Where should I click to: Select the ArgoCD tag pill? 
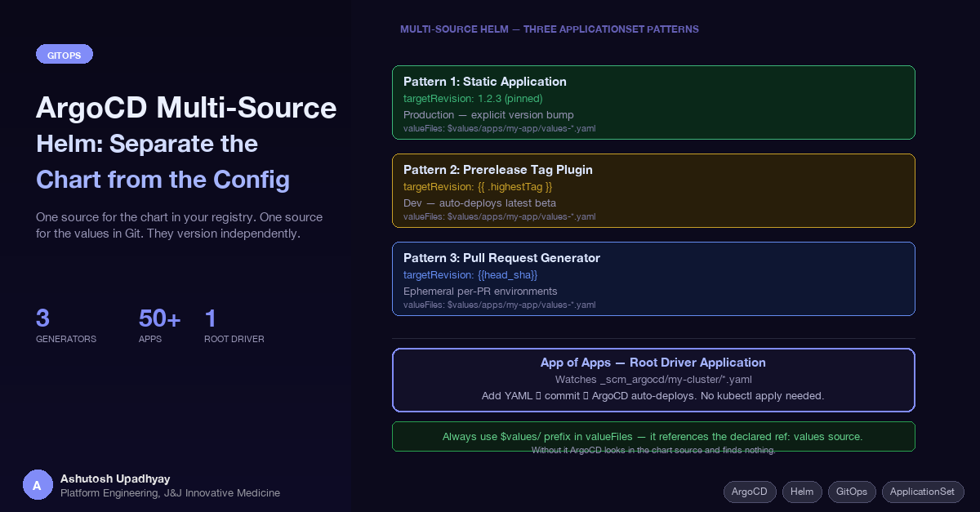(750, 492)
